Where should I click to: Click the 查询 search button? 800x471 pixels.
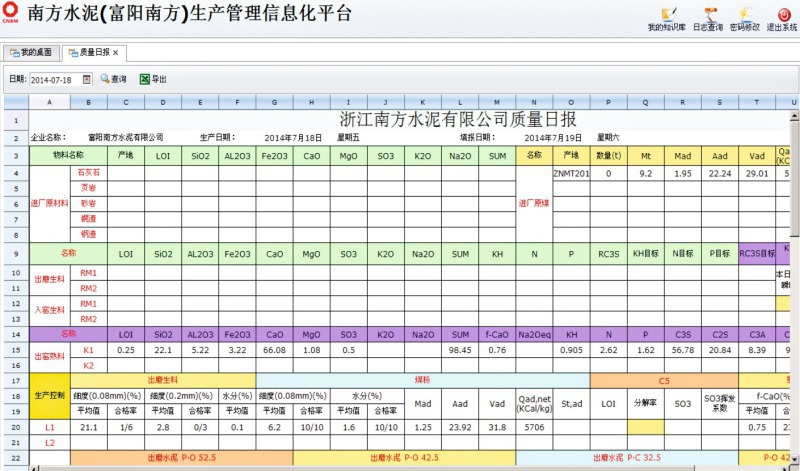(113, 79)
